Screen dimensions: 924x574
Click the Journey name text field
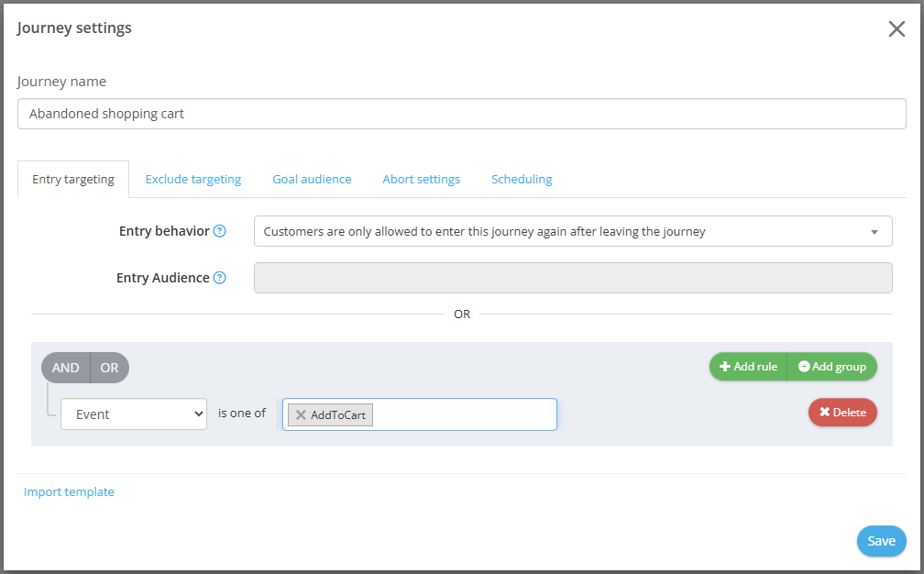point(462,115)
